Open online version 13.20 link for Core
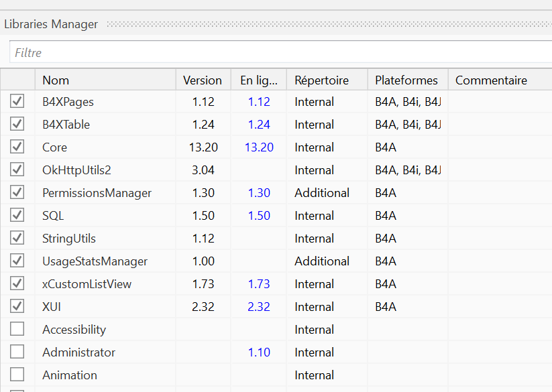This screenshot has height=392, width=552. click(x=259, y=147)
